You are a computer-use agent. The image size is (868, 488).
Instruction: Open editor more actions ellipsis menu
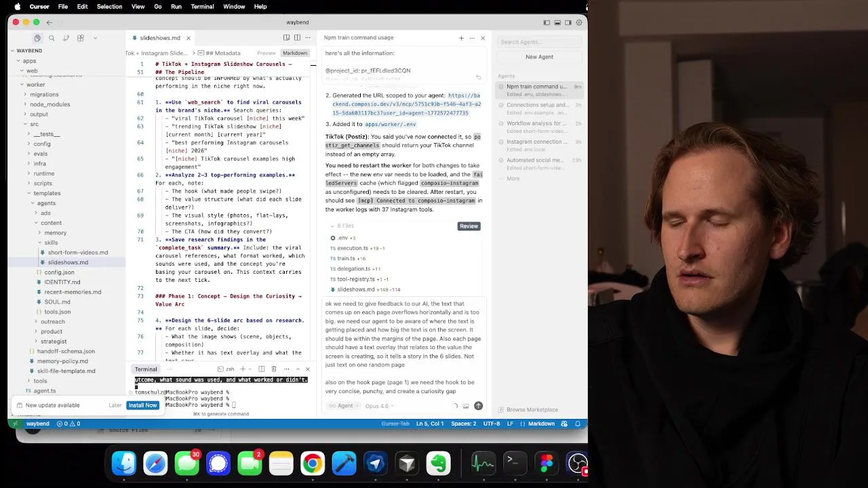tap(308, 38)
